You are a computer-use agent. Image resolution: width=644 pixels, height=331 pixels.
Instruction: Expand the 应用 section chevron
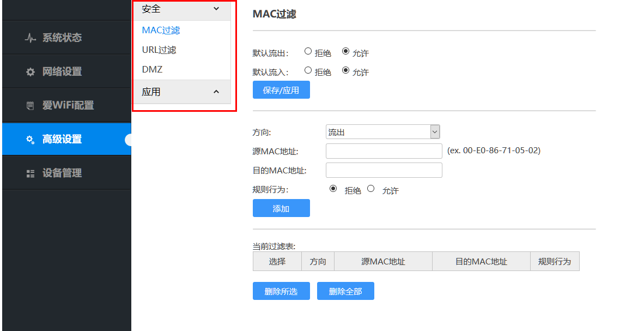tap(216, 92)
